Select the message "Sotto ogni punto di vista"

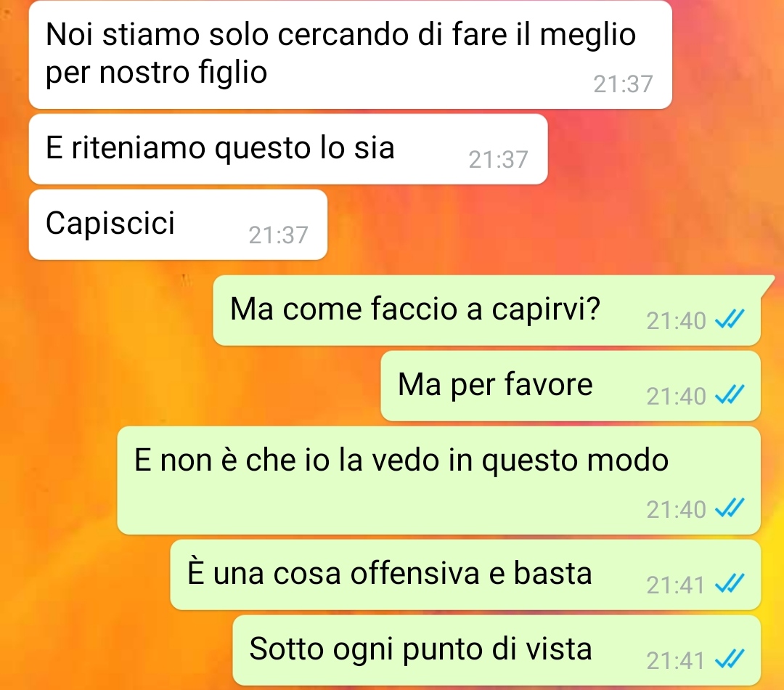point(497,650)
